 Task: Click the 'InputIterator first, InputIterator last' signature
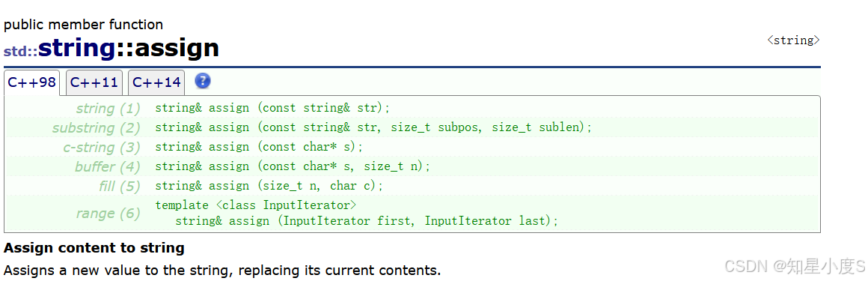pos(367,221)
